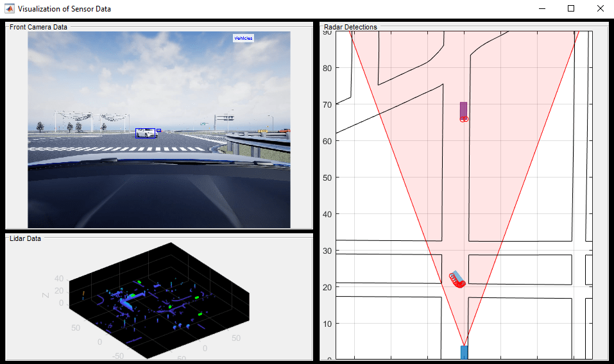Click the y-axis tick label 30 in radar plot
This screenshot has width=614, height=364.
tap(327, 251)
